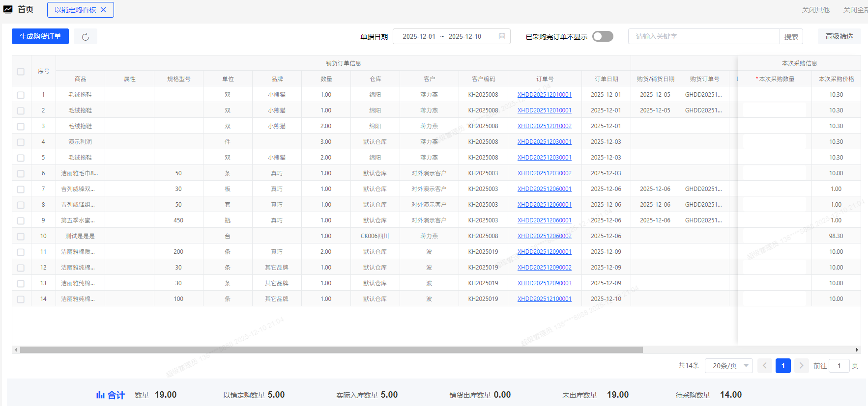Click the calendar icon in date range
Screen dimensions: 868x406
[x=502, y=36]
